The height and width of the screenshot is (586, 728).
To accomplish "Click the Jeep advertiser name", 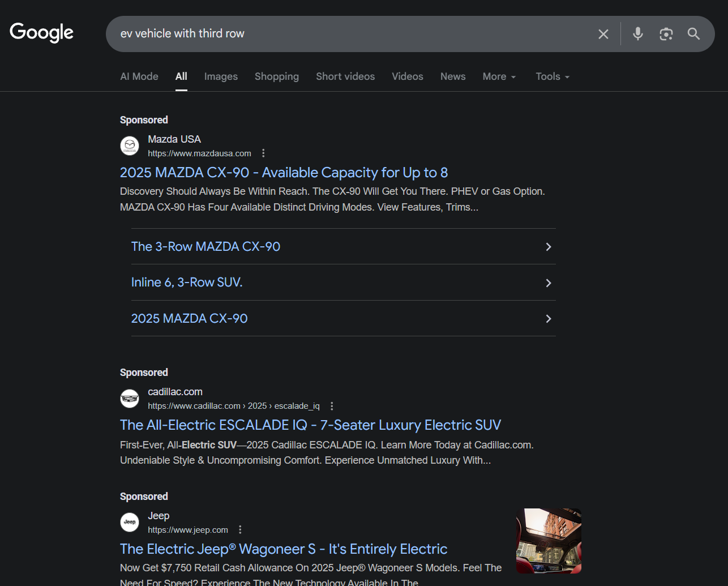I will coord(159,516).
